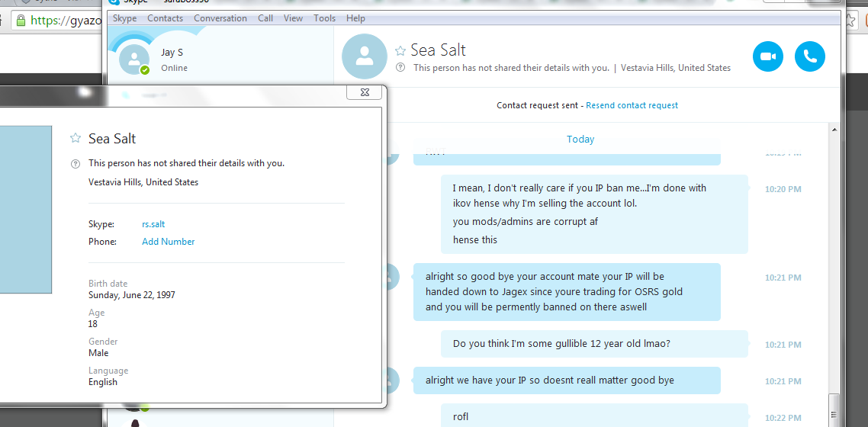
Task: Click Sea Salt's large header avatar
Action: 365,56
